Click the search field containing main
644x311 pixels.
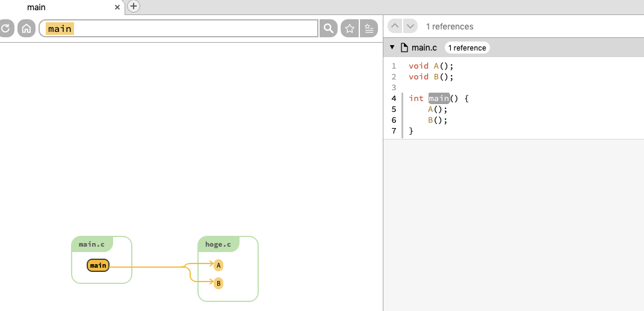click(179, 28)
